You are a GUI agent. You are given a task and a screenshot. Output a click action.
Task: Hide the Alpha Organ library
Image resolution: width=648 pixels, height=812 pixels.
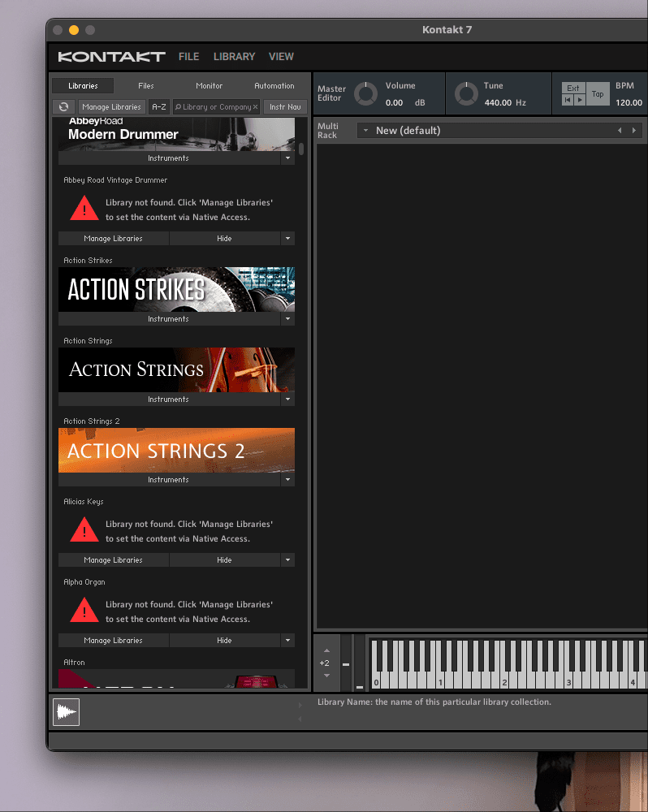coord(224,640)
